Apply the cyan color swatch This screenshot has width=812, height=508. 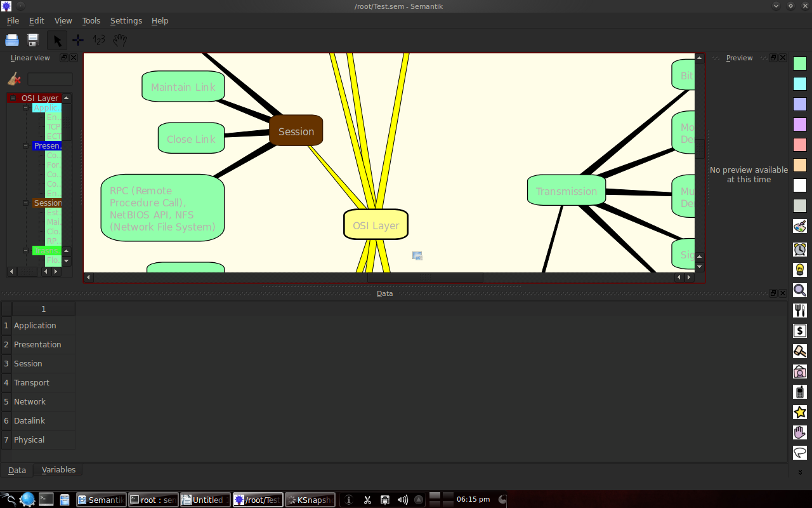800,84
